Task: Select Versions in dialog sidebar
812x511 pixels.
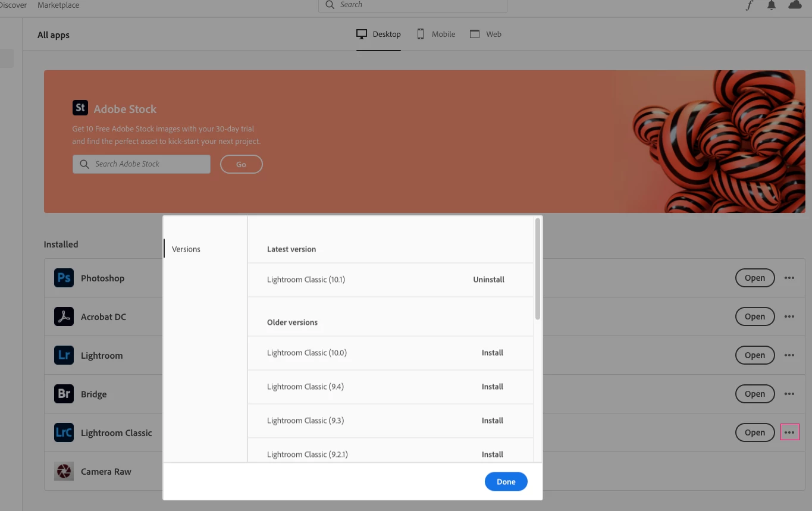Action: pos(186,249)
